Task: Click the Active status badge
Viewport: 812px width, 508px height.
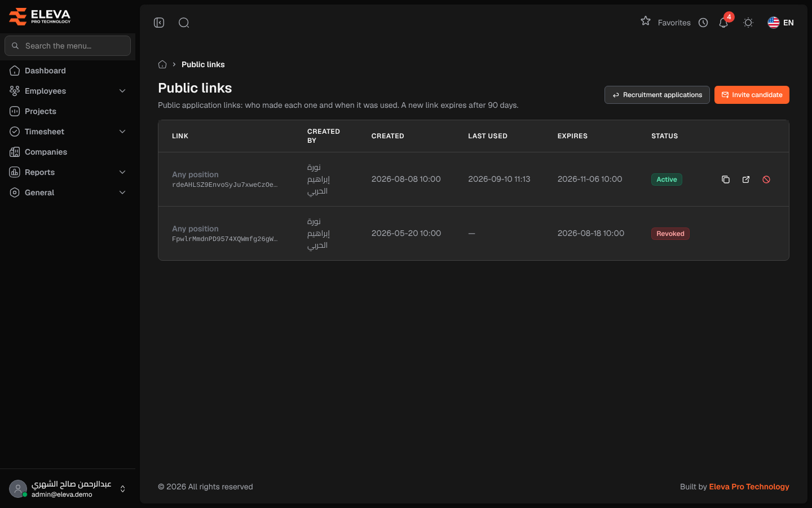Action: click(667, 179)
